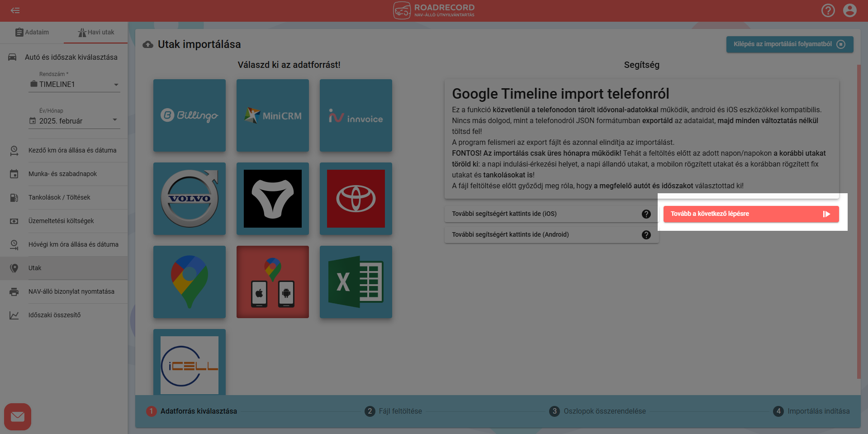Open the Rendszám TIMELINE1 dropdown
Image resolution: width=868 pixels, height=434 pixels.
[74, 85]
